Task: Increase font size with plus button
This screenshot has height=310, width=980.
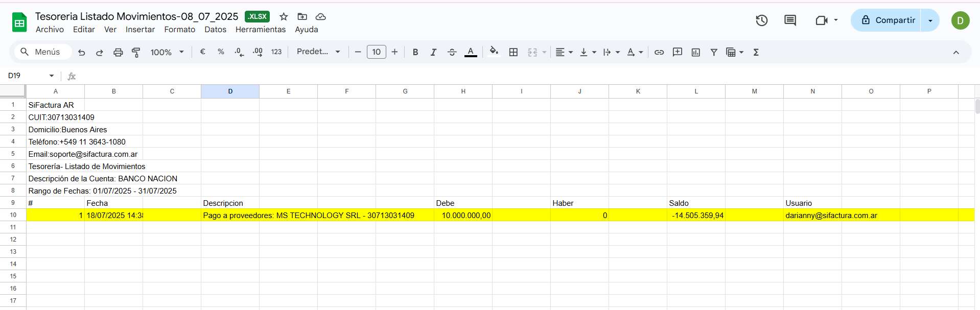Action: 394,52
